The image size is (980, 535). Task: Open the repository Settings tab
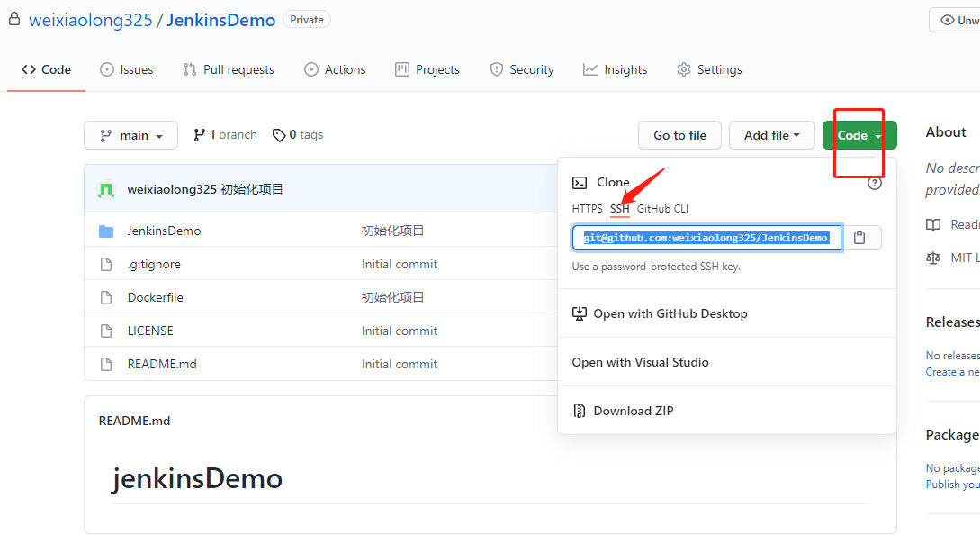(x=709, y=69)
